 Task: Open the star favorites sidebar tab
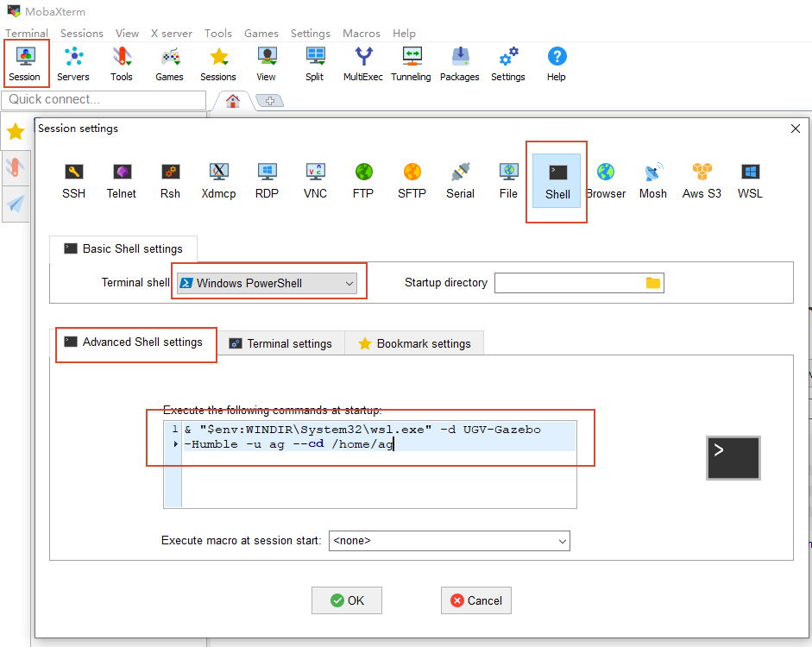[x=16, y=131]
